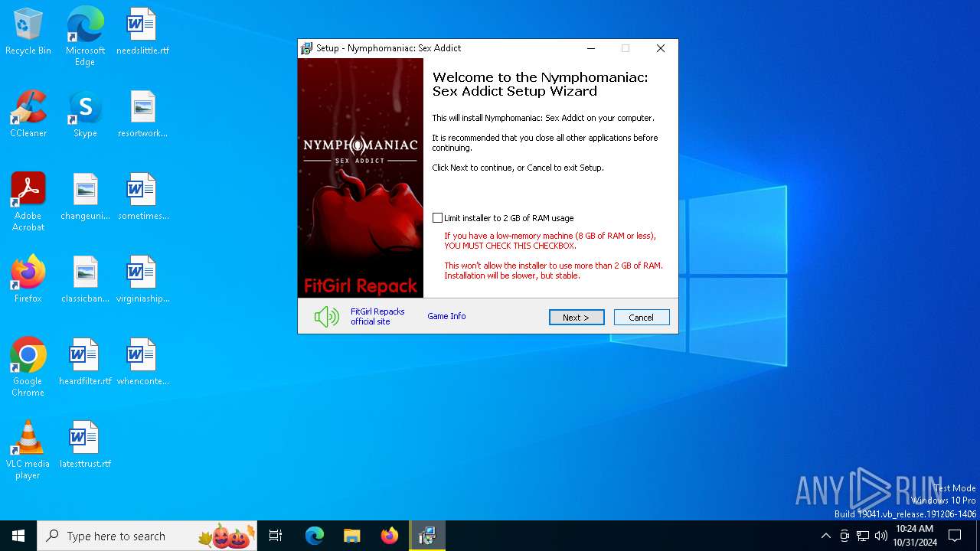Minimize the Setup window

[591, 48]
